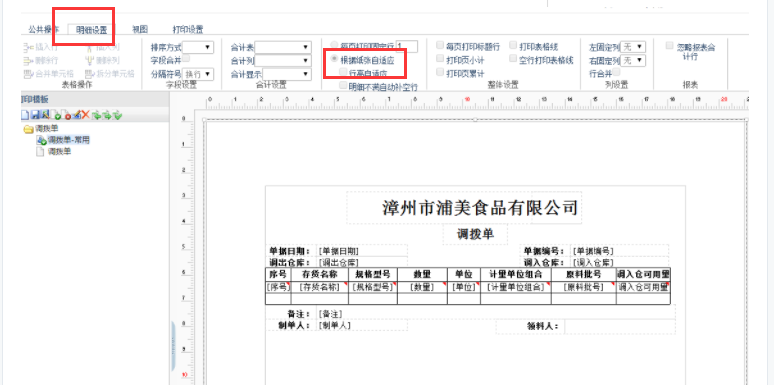Click the 插入列 insert column tool
Screen dimensions: 774x385
tap(103, 47)
